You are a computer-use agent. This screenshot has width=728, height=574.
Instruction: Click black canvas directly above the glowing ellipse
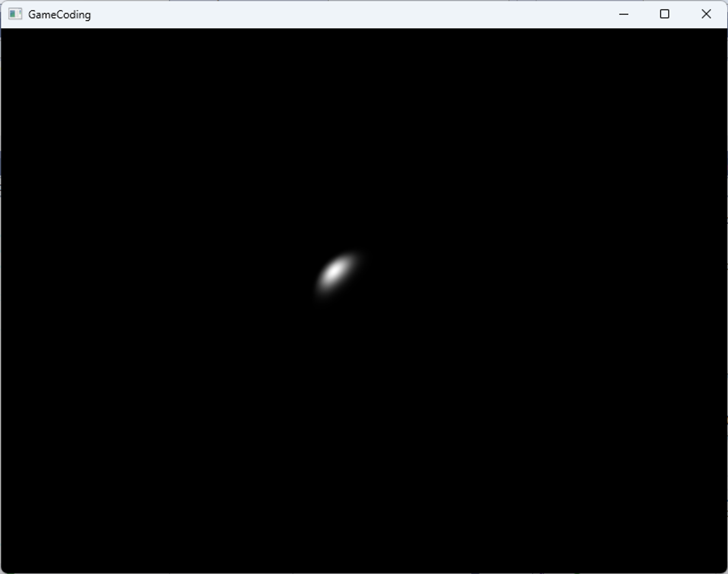point(337,182)
